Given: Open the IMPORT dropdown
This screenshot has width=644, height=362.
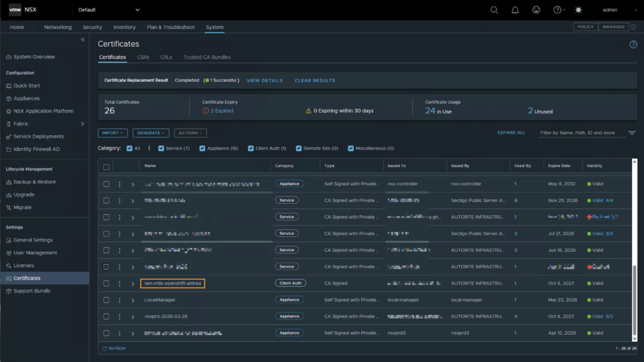Looking at the screenshot, I should 113,133.
